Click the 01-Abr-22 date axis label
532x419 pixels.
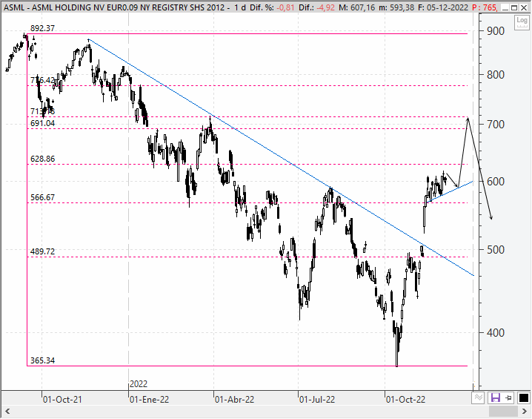[234, 400]
